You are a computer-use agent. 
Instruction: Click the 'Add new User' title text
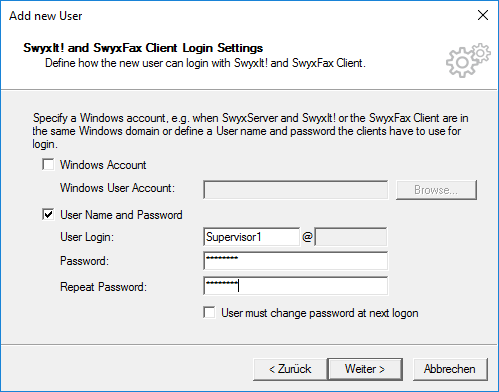46,16
